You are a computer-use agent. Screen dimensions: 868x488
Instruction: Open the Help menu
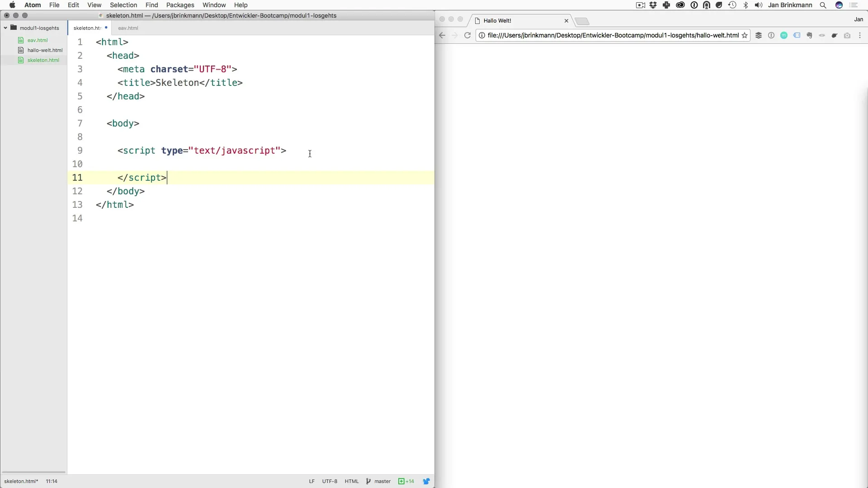point(241,5)
